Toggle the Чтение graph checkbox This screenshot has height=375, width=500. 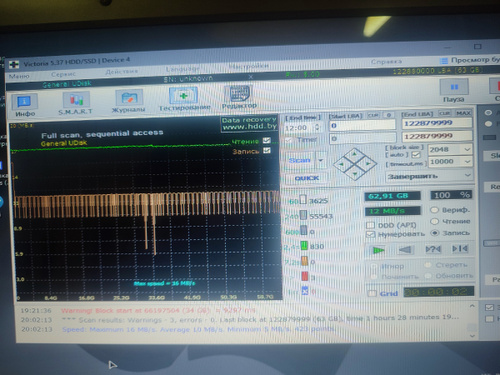click(267, 140)
